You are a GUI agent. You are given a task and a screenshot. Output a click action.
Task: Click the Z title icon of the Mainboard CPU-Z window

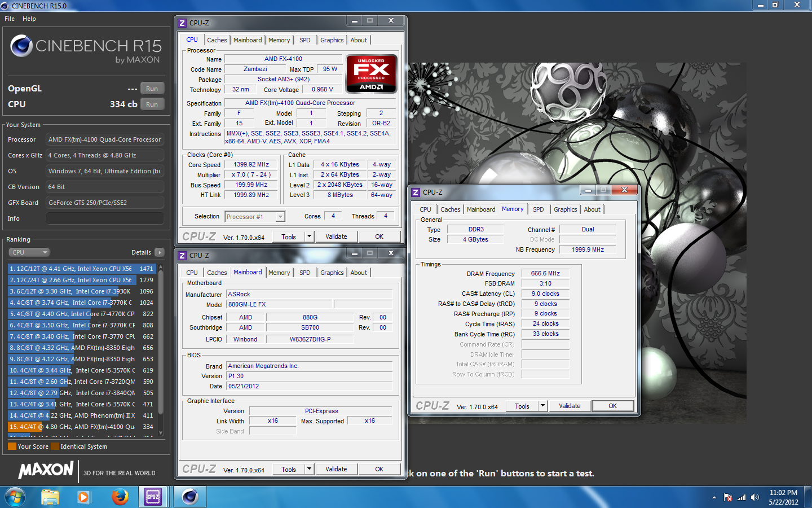[x=182, y=256]
